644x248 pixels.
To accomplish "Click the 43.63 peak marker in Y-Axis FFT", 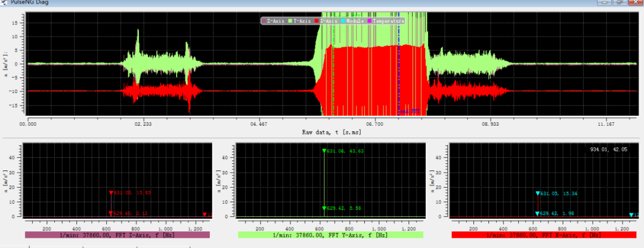I will [324, 151].
